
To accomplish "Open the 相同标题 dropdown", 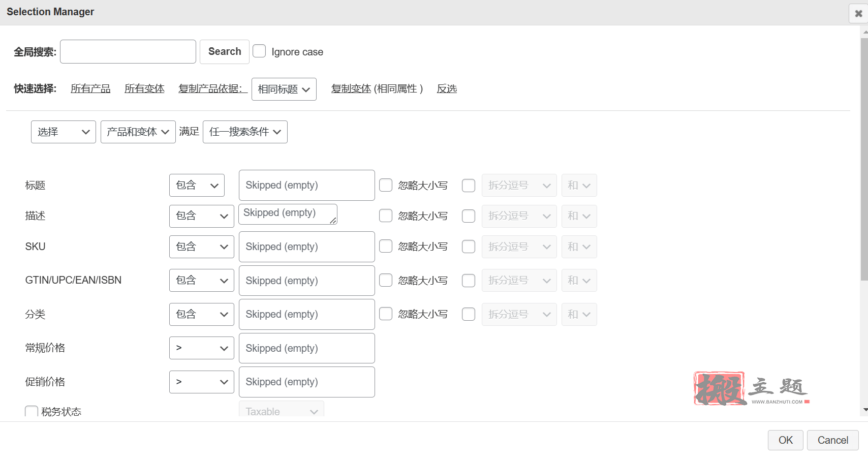I will point(284,89).
